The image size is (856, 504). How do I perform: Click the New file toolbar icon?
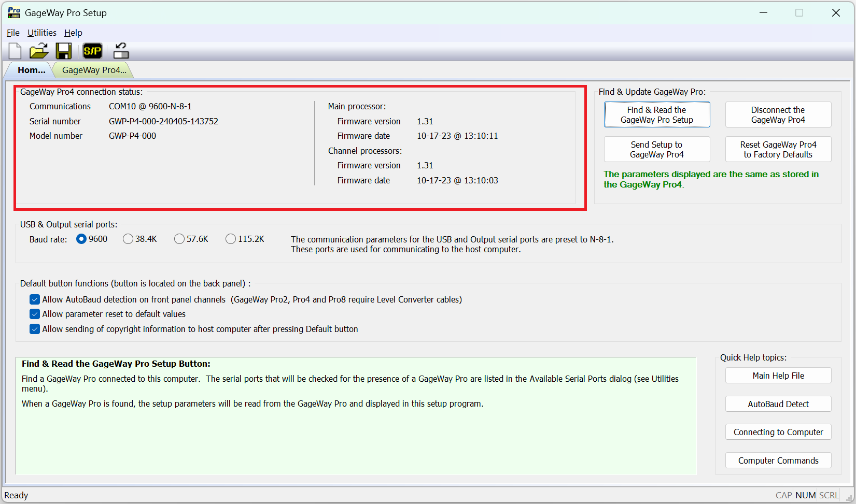pyautogui.click(x=15, y=51)
